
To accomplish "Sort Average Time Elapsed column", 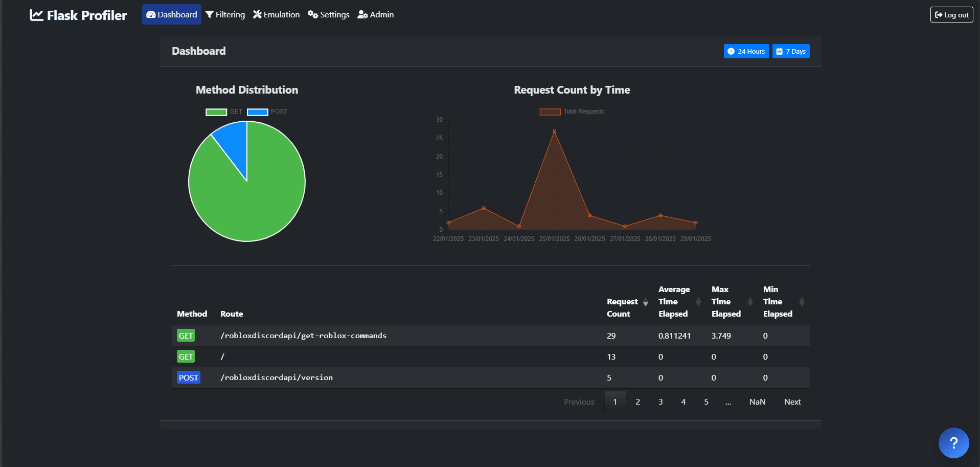I will coord(698,302).
